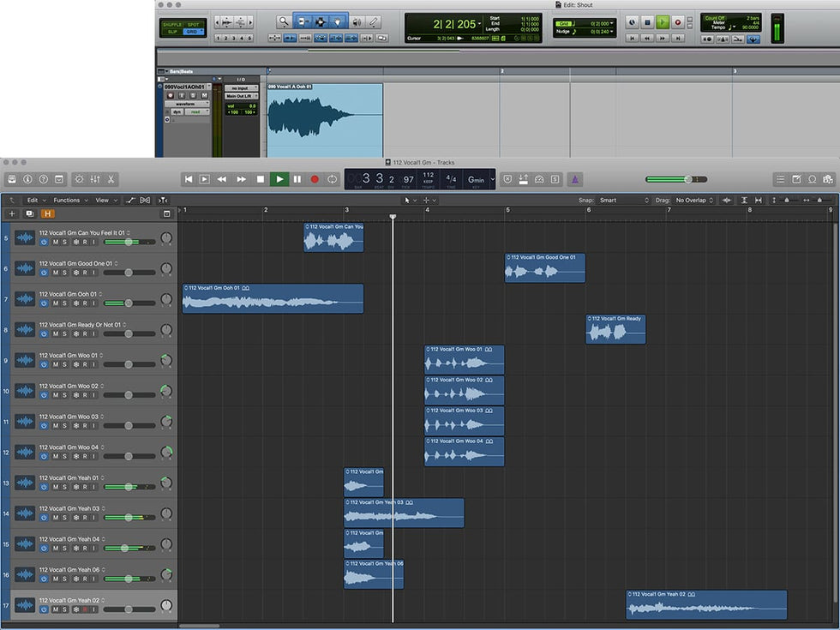Image resolution: width=840 pixels, height=630 pixels.
Task: Select the Scissors editors icon
Action: tap(111, 179)
